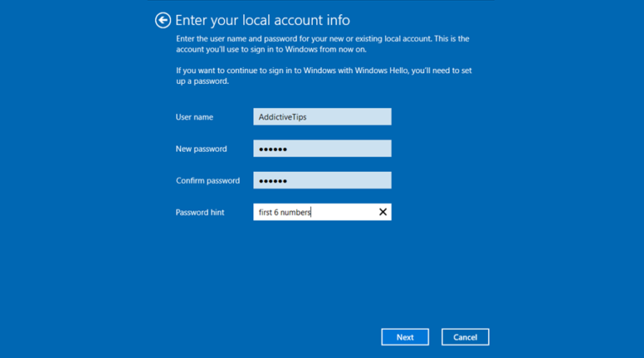Viewport: 644px width, 358px height.
Task: Click the "Enter your local account info" heading
Action: [x=262, y=20]
